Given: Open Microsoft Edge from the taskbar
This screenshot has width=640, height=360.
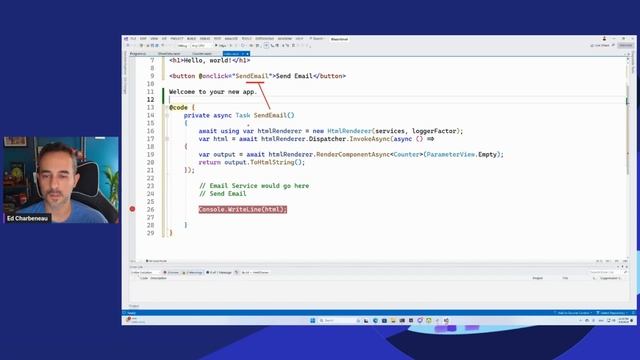Looking at the screenshot, I should pyautogui.click(x=375, y=320).
